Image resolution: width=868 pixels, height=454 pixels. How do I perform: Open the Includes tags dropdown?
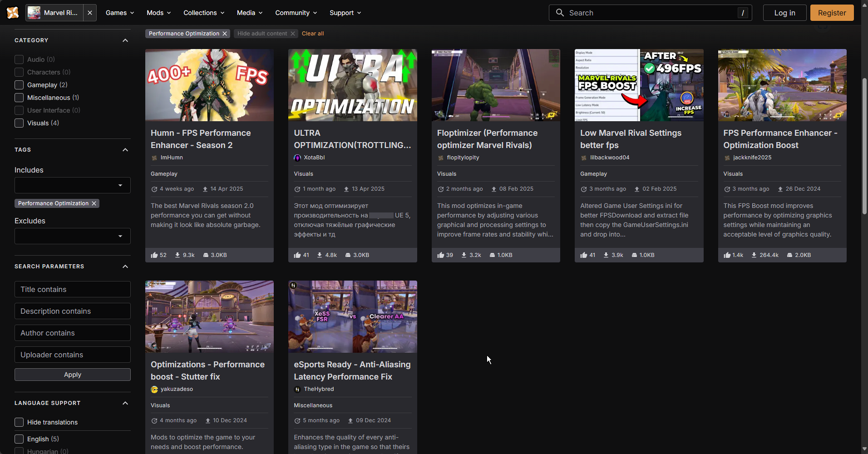click(73, 185)
